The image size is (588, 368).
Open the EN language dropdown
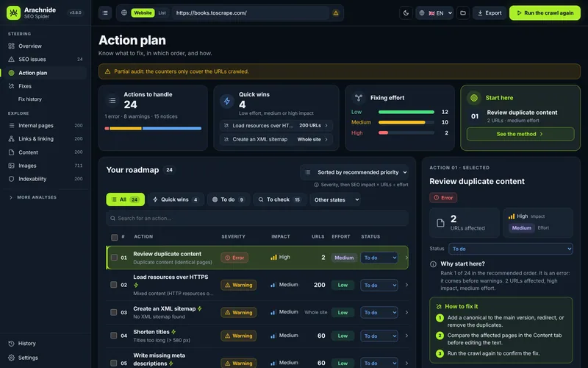point(434,13)
